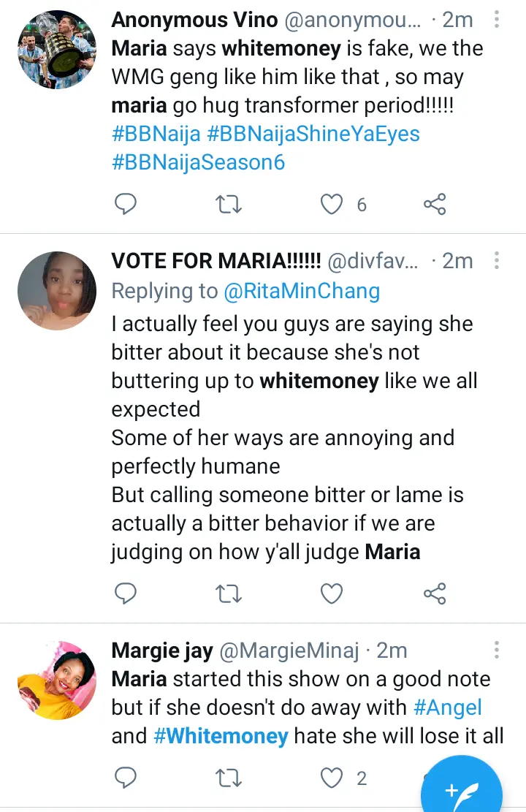Open the #Angel hashtag

(x=446, y=707)
